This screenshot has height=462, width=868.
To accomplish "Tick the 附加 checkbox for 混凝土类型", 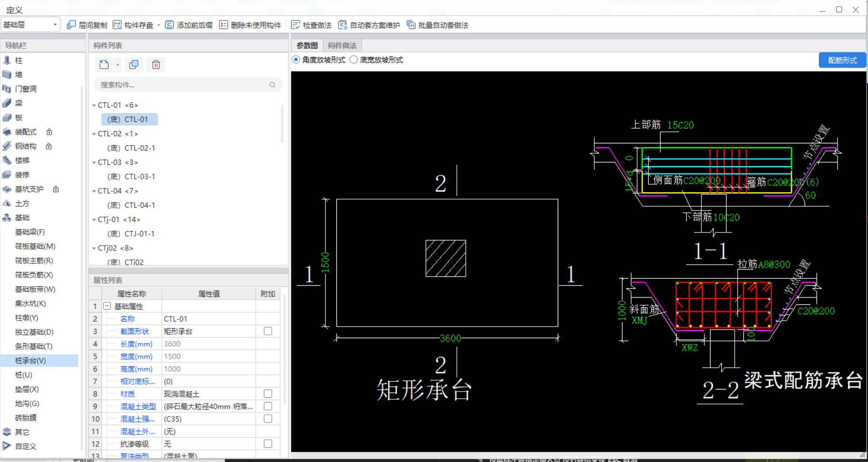I will click(268, 406).
